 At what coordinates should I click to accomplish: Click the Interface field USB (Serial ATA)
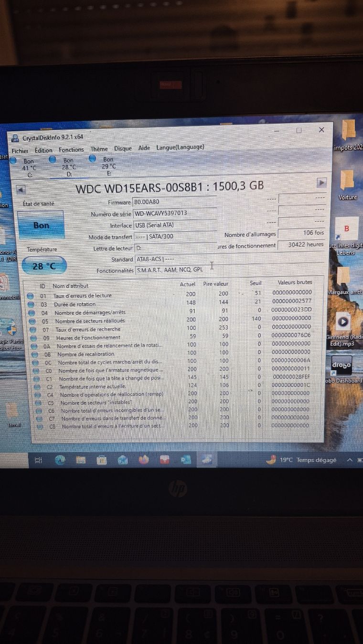click(x=174, y=225)
